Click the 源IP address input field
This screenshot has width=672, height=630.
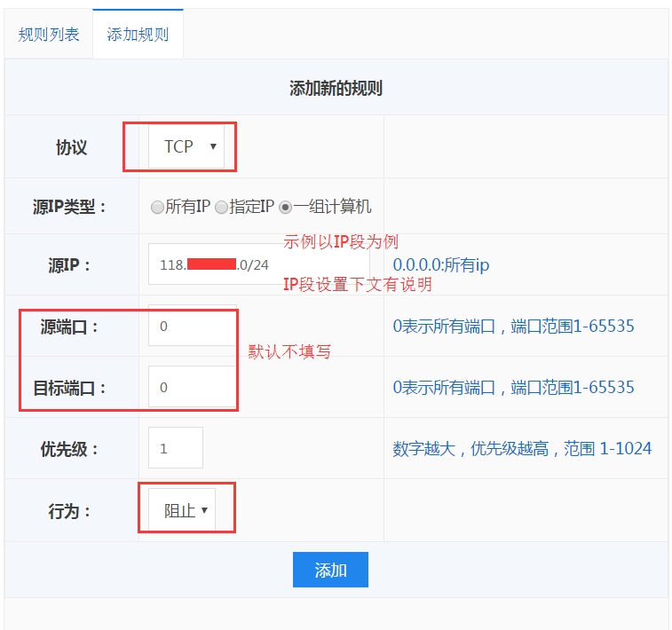click(257, 264)
